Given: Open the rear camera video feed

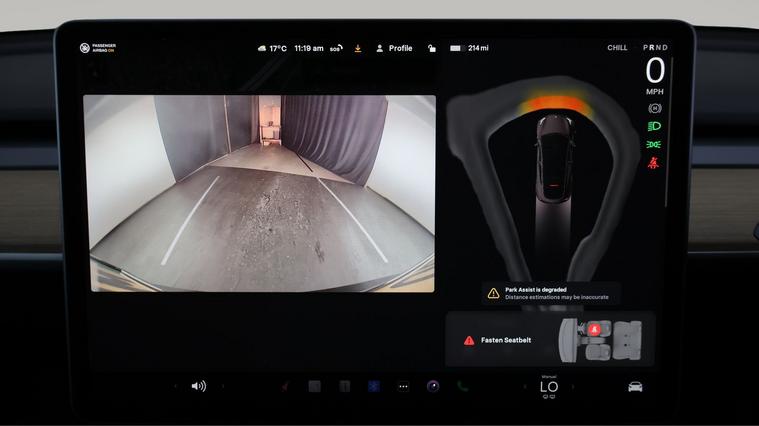Looking at the screenshot, I should tap(259, 193).
